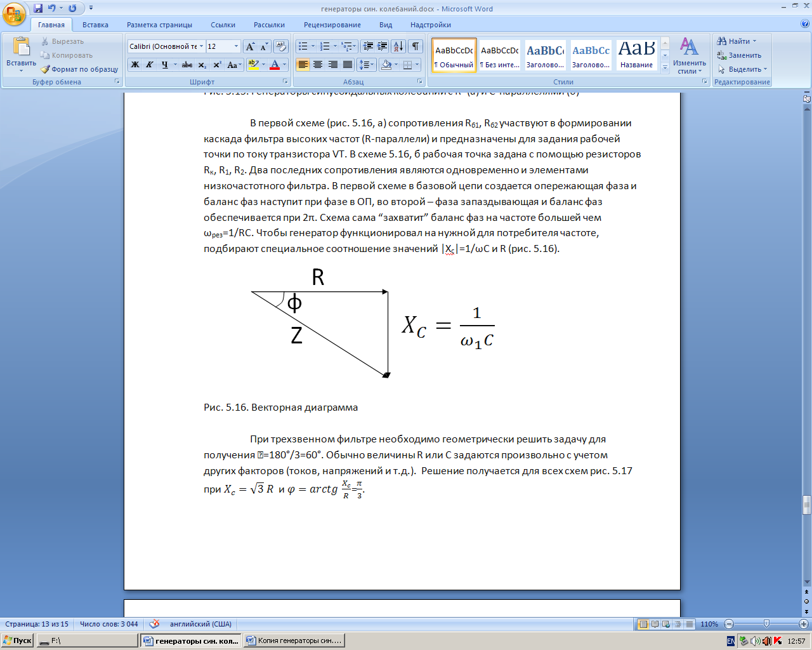This screenshot has height=650, width=812.
Task: Open the Выделить select menu
Action: (x=742, y=69)
